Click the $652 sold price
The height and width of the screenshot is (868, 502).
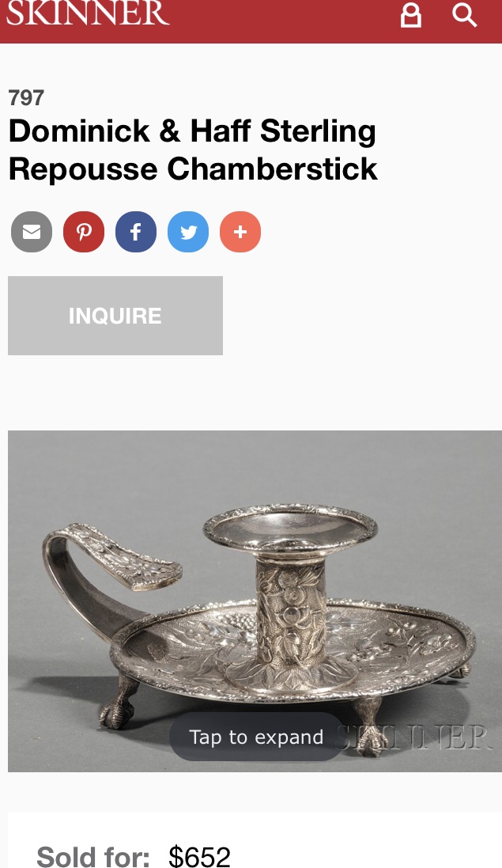tap(199, 856)
